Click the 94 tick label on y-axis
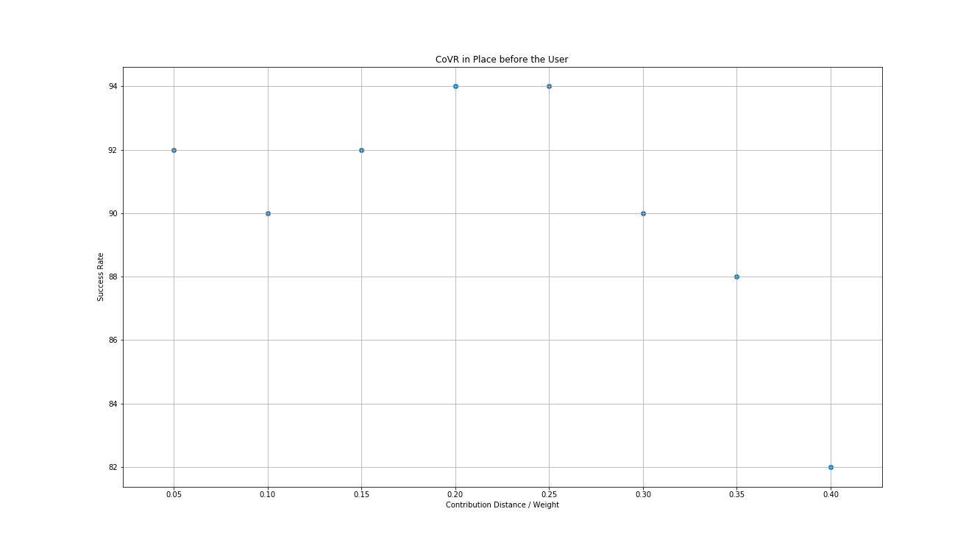980x556 pixels. click(x=113, y=87)
